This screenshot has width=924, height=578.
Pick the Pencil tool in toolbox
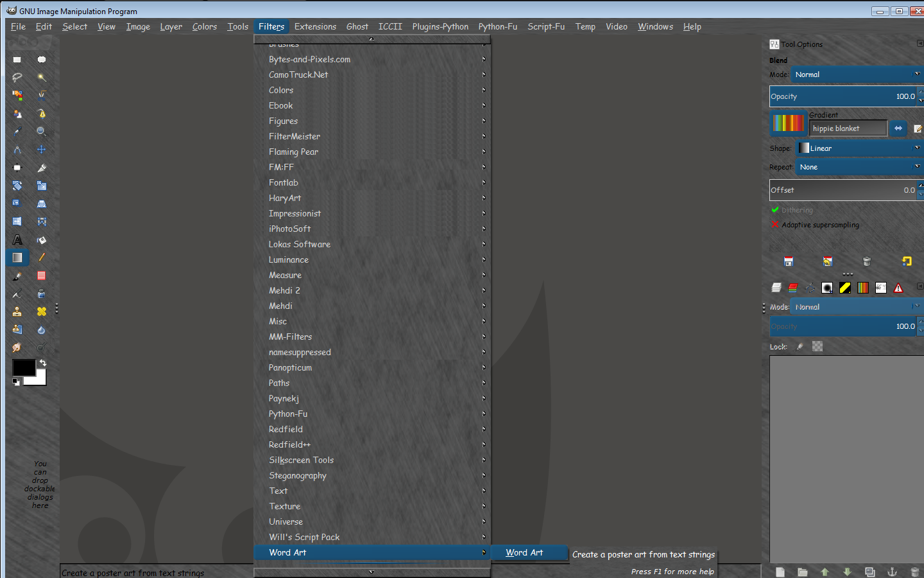point(42,258)
